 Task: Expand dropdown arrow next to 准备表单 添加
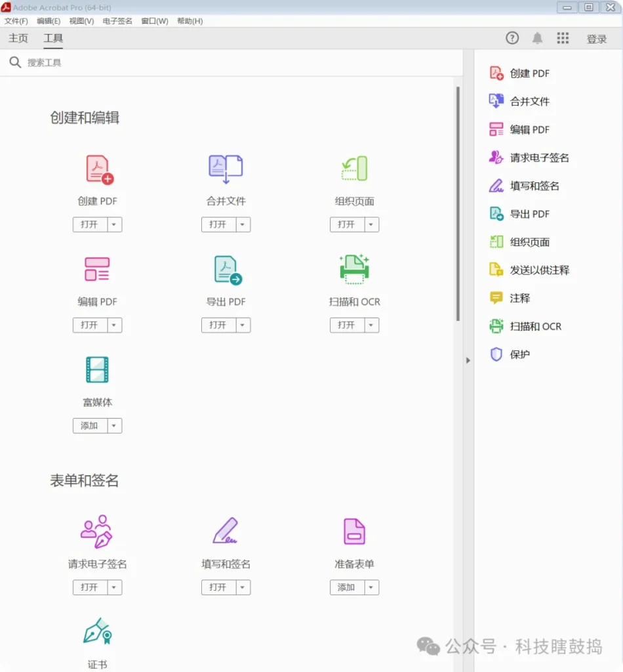pos(371,587)
